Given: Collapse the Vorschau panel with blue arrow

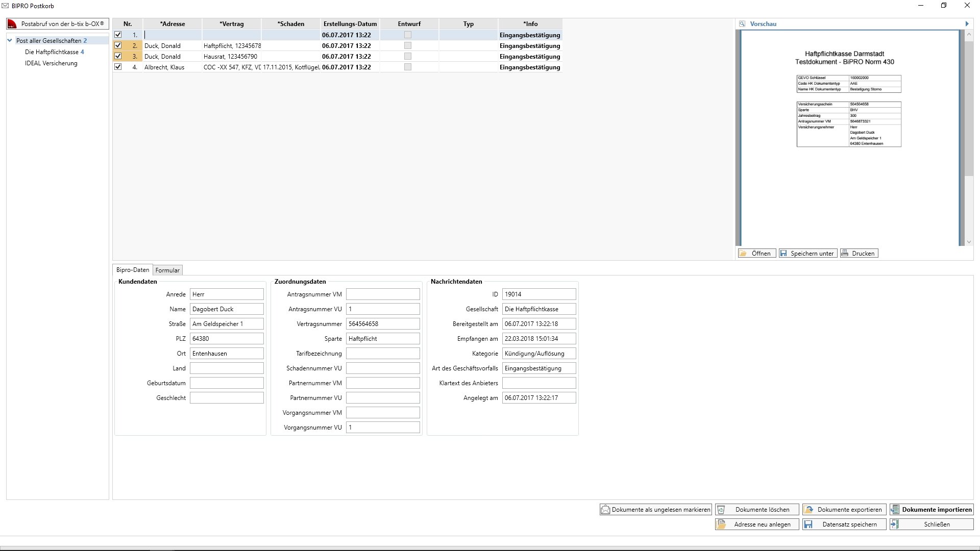Looking at the screenshot, I should 967,23.
